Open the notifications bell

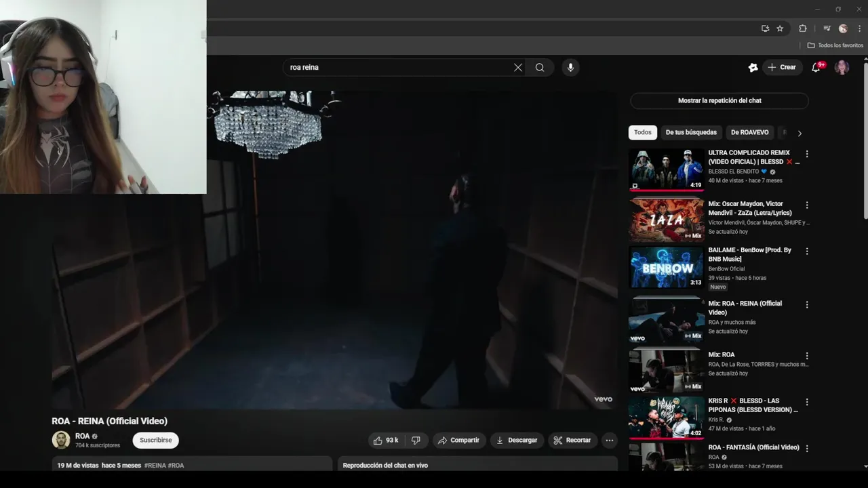tap(816, 67)
